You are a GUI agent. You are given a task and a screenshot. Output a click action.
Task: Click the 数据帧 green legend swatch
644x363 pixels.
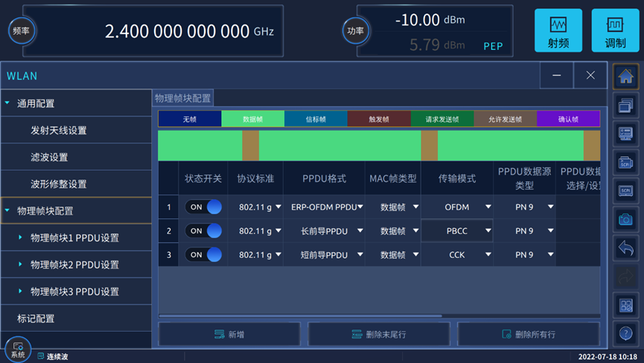[252, 119]
